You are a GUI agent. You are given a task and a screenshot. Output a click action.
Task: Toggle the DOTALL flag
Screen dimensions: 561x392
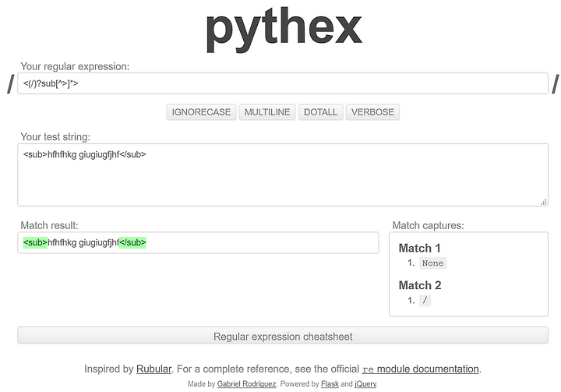tap(320, 112)
